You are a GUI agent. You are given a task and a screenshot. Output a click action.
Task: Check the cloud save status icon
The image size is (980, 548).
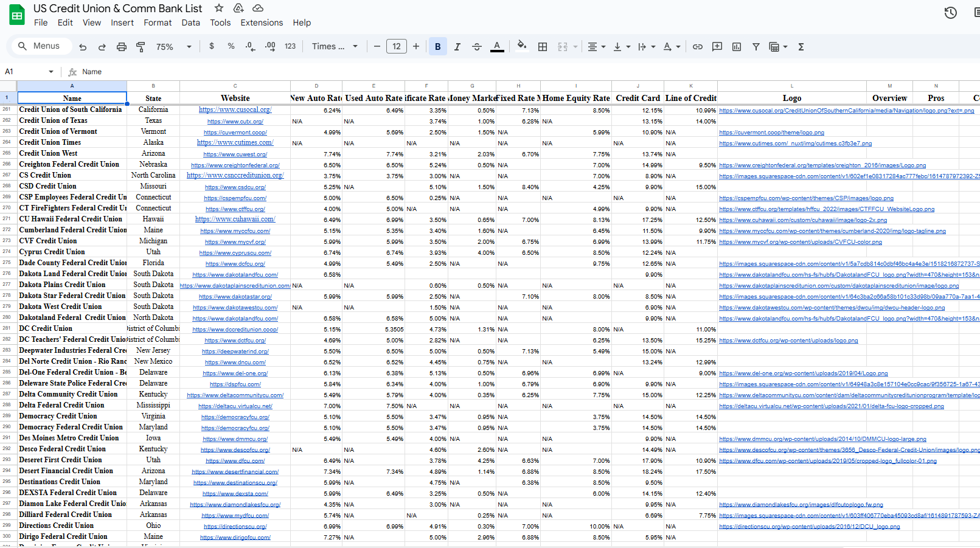[x=258, y=8]
